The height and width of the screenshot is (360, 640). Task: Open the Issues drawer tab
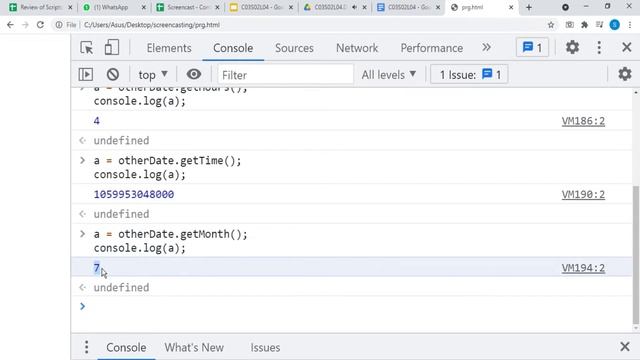265,347
